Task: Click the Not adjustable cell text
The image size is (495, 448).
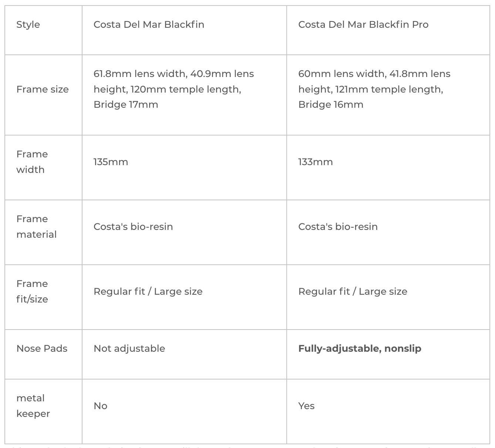Action: point(129,348)
